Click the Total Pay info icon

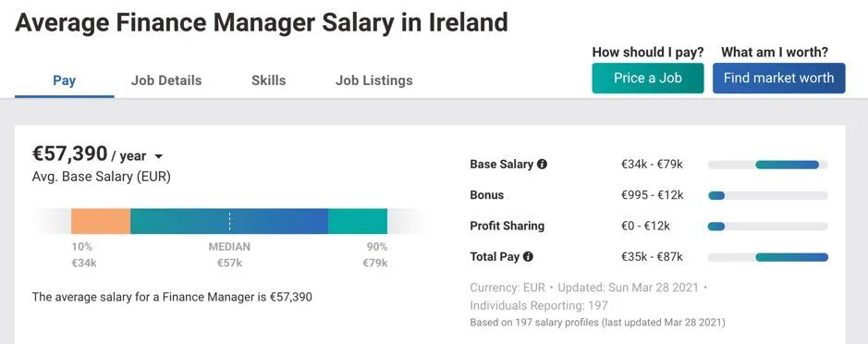click(x=528, y=256)
